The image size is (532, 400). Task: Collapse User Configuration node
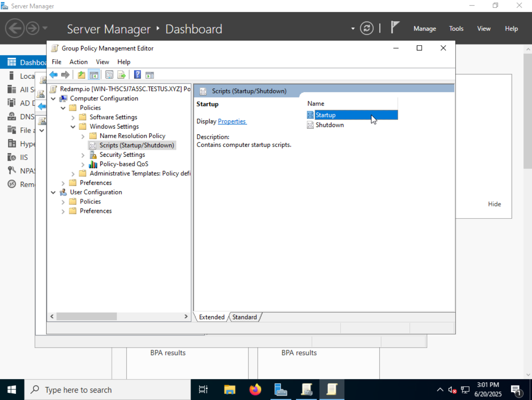[x=53, y=192]
